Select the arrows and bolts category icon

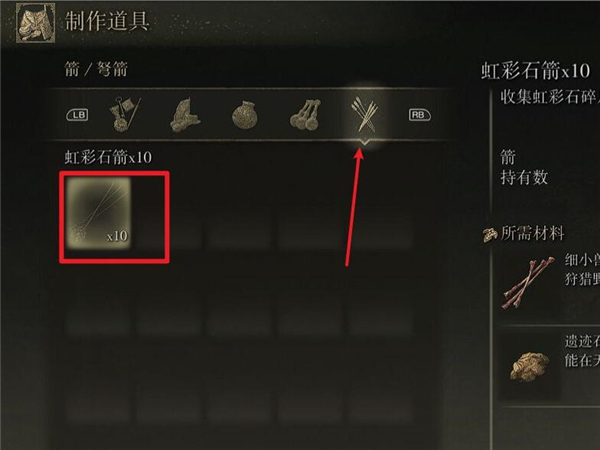364,114
